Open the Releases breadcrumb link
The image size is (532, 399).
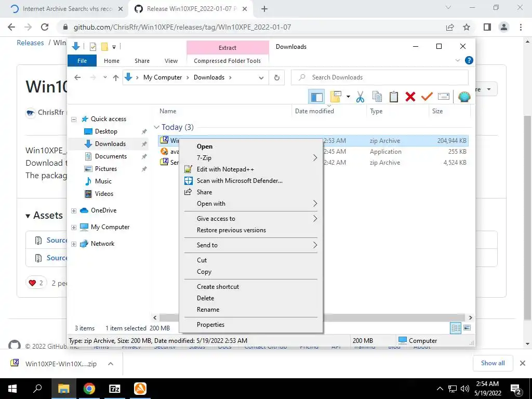click(x=30, y=43)
